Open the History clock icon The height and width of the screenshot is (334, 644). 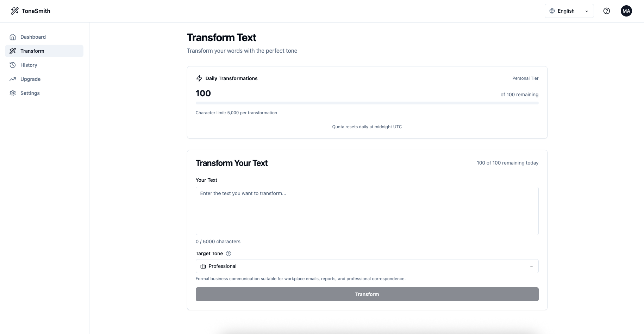tap(13, 65)
